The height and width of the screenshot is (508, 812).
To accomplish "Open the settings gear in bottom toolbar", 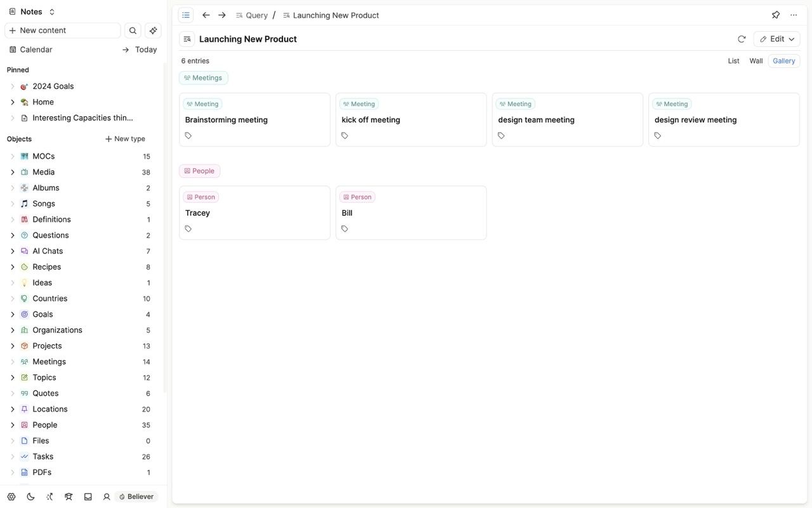I will (11, 496).
